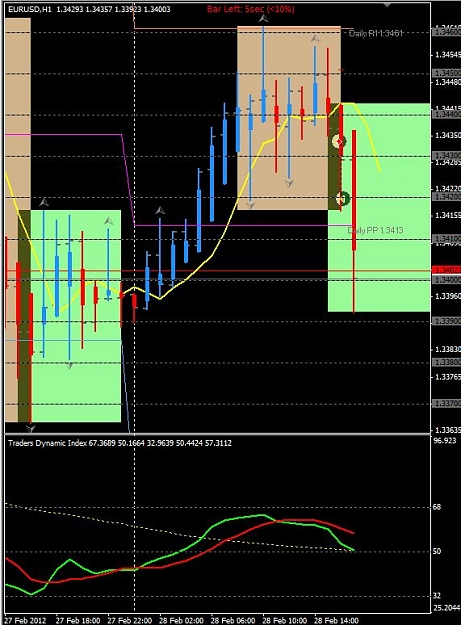Click the grey 1.3390 price level tag

pyautogui.click(x=447, y=321)
